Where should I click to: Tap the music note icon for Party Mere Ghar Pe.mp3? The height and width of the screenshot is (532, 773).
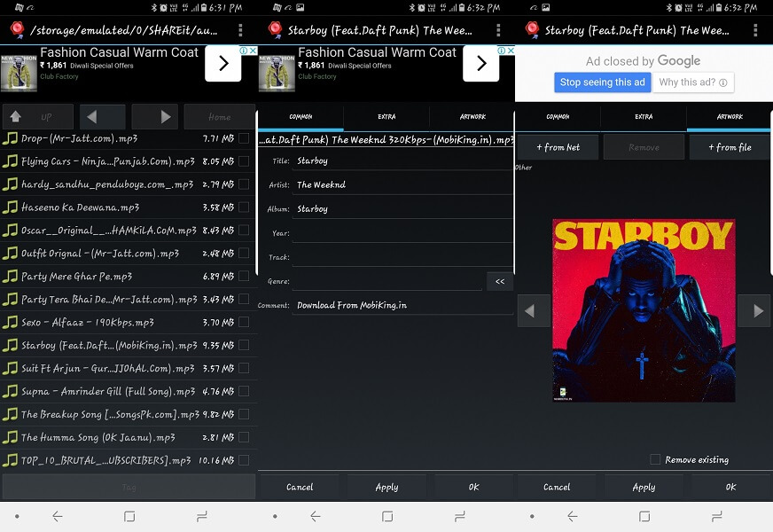point(10,276)
